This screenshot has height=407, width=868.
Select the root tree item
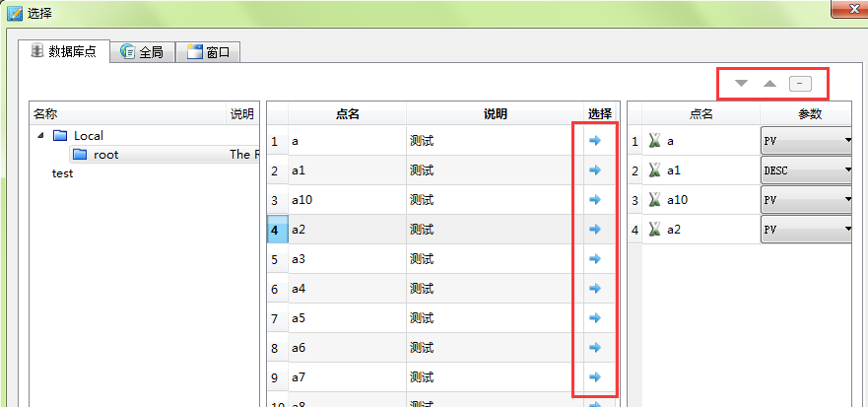coord(105,155)
